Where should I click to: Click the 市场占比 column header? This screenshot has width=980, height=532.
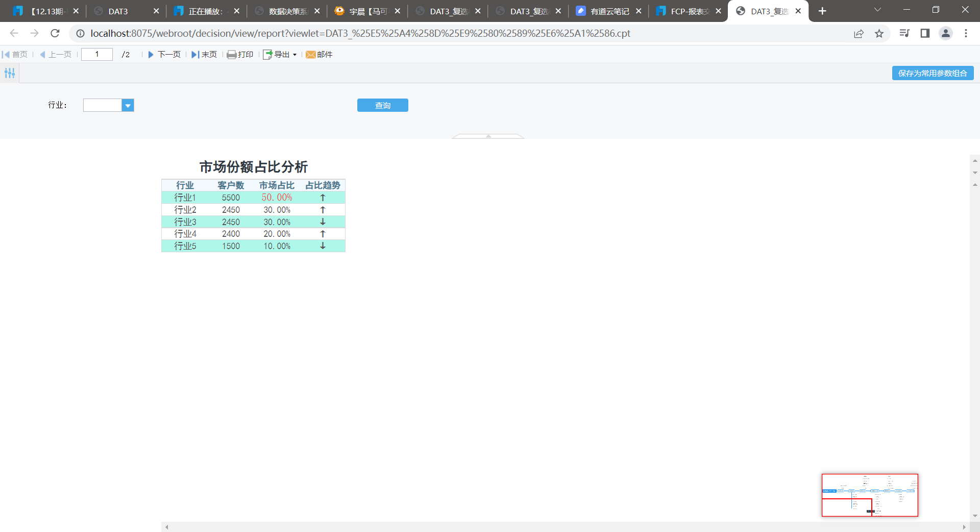(x=277, y=185)
